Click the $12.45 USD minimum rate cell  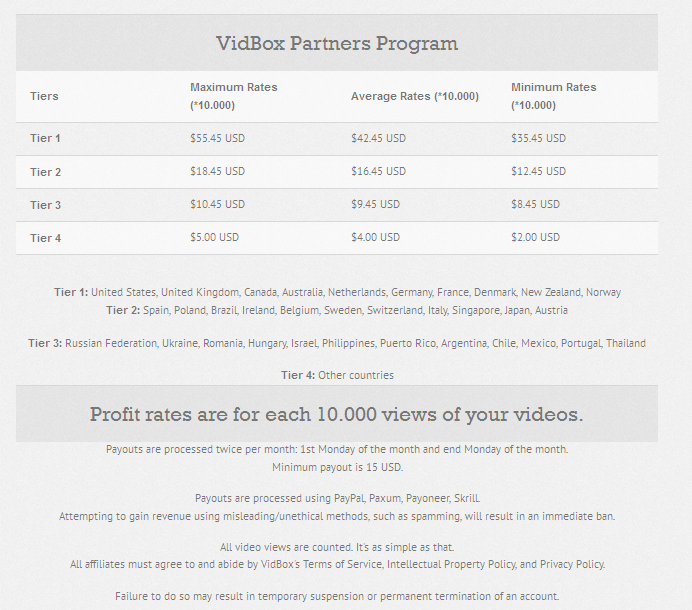(x=538, y=171)
